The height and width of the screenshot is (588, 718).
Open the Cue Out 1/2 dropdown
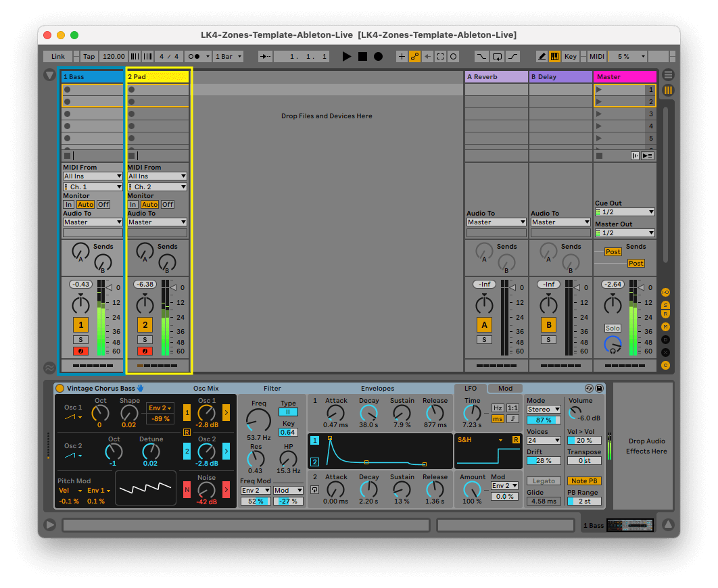(x=625, y=212)
